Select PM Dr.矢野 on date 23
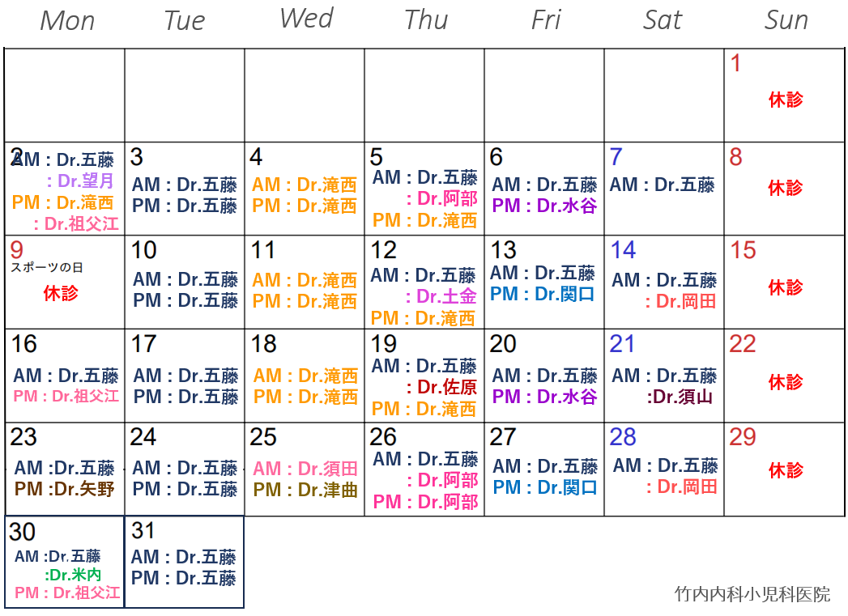The image size is (848, 616). point(64,489)
